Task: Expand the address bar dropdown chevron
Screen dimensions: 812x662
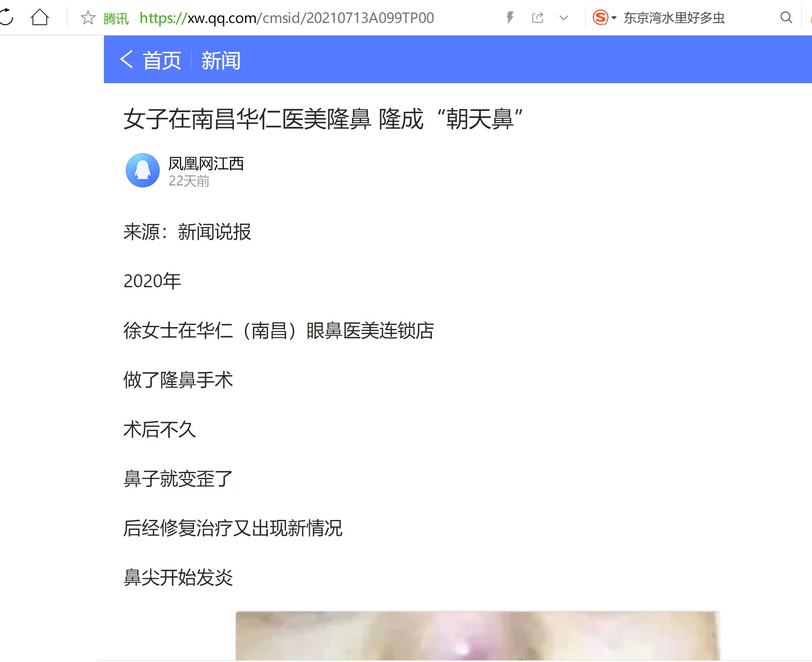Action: [563, 18]
